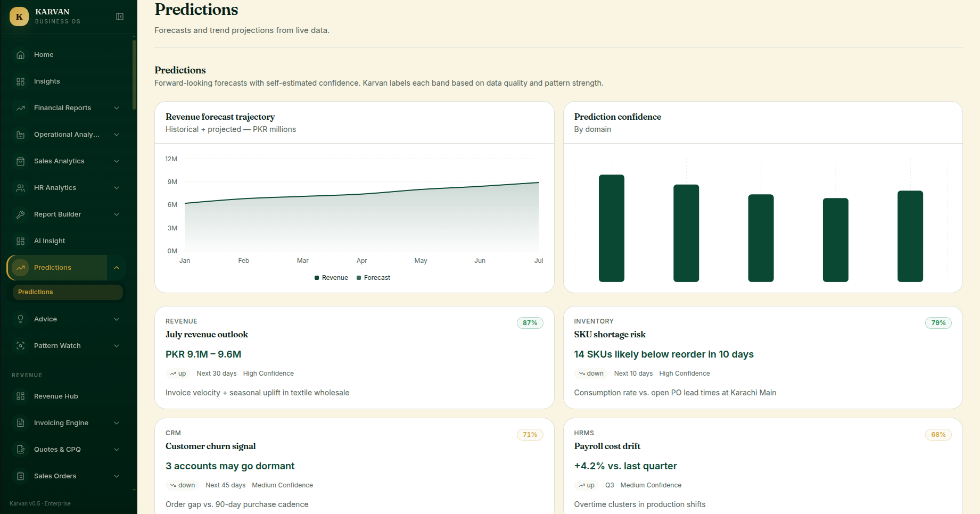This screenshot has height=514, width=980.
Task: Select the Predictions sub-menu item
Action: coord(68,292)
